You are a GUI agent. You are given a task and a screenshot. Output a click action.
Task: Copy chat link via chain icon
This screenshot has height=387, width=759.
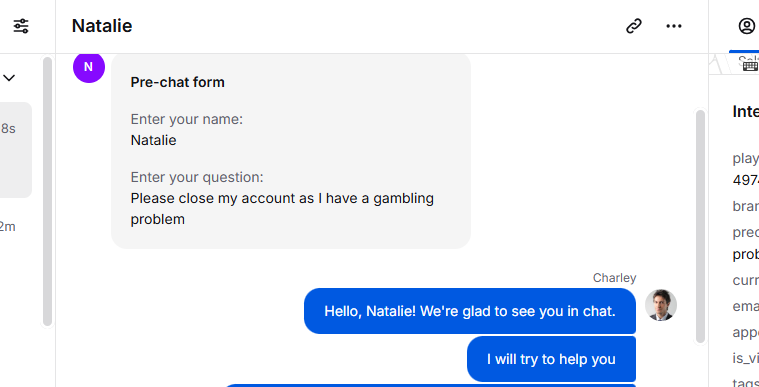point(634,26)
